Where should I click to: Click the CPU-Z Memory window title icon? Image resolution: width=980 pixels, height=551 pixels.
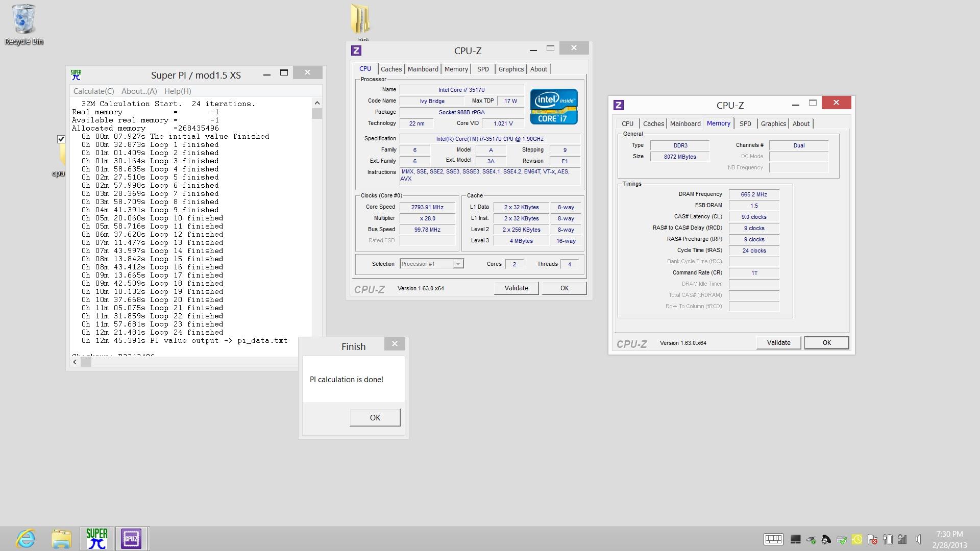619,105
